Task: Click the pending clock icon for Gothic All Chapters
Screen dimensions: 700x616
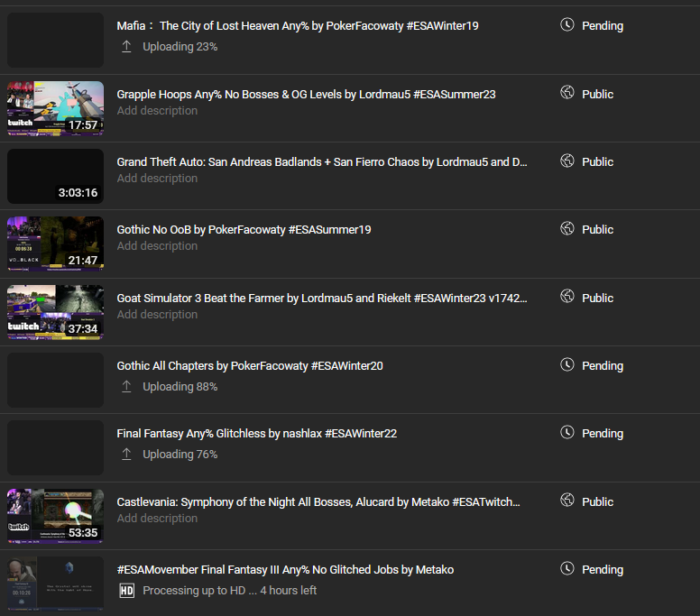Action: pos(567,364)
